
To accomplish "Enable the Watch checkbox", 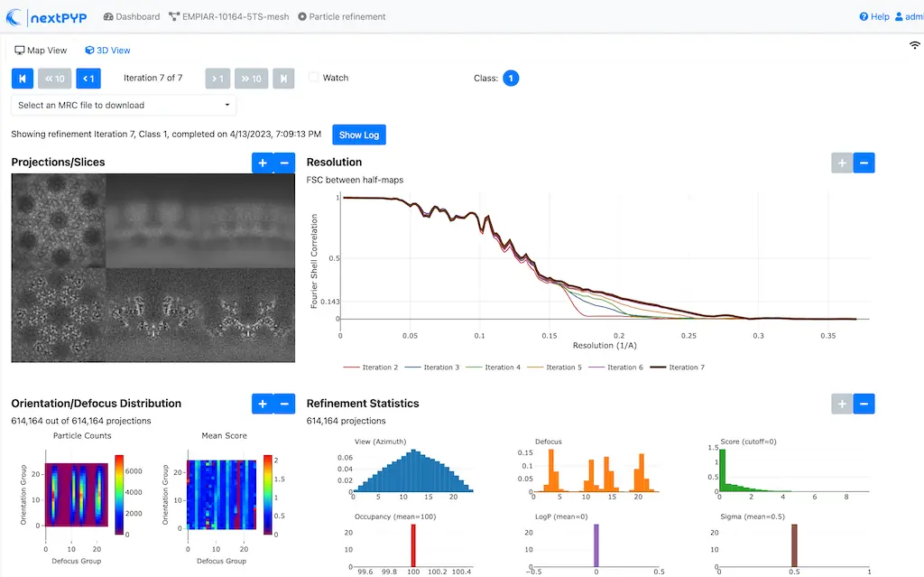I will tap(314, 78).
